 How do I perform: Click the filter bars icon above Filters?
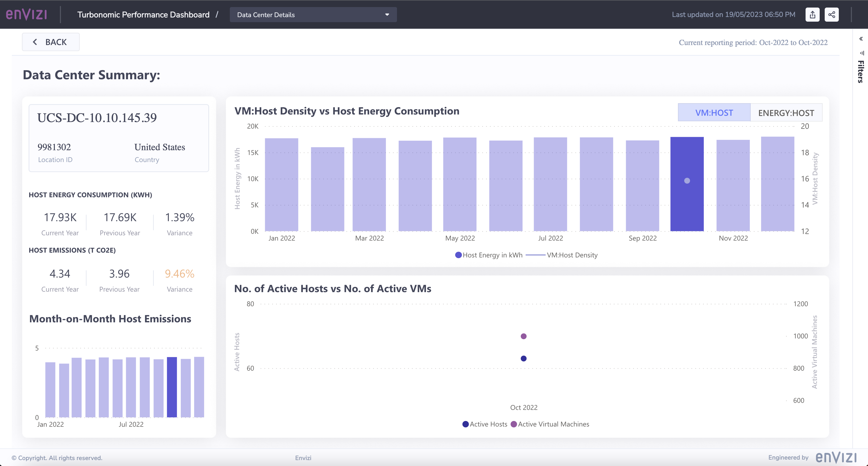click(862, 53)
